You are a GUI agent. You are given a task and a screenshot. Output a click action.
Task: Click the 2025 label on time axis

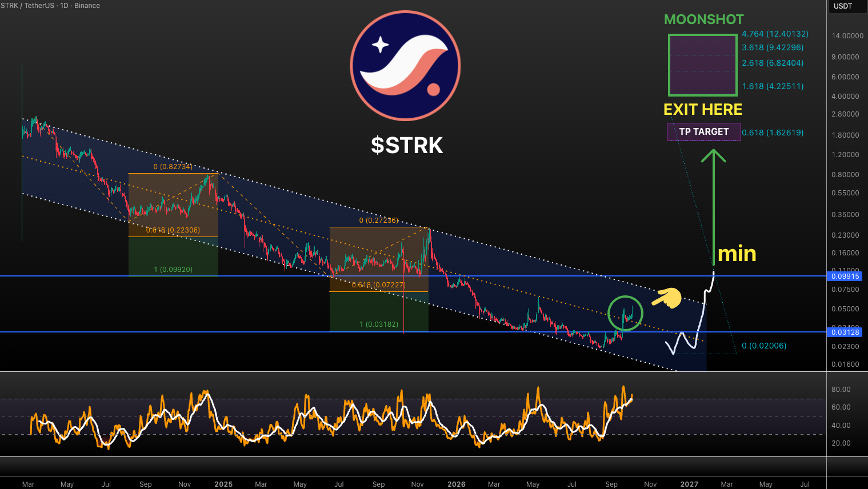223,484
